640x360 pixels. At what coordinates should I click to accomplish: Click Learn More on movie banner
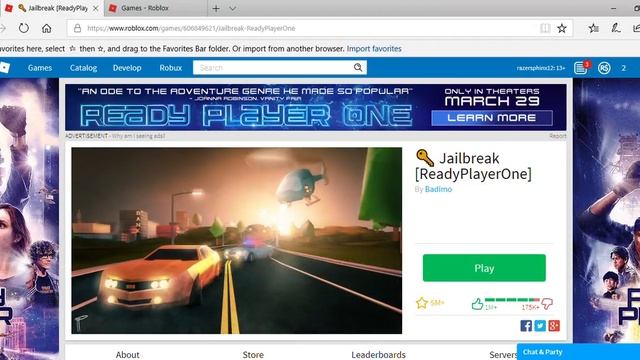pos(492,118)
